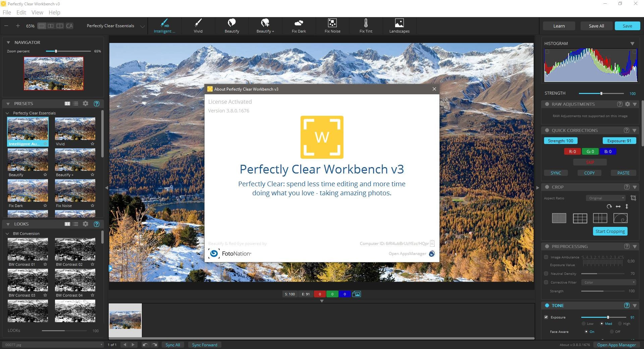Click the undo arrow in bottom bar
This screenshot has width=644, height=349.
(x=145, y=345)
